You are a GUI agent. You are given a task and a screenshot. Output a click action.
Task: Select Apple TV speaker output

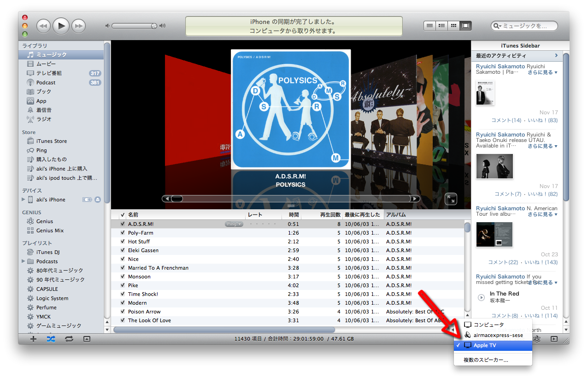tap(493, 345)
